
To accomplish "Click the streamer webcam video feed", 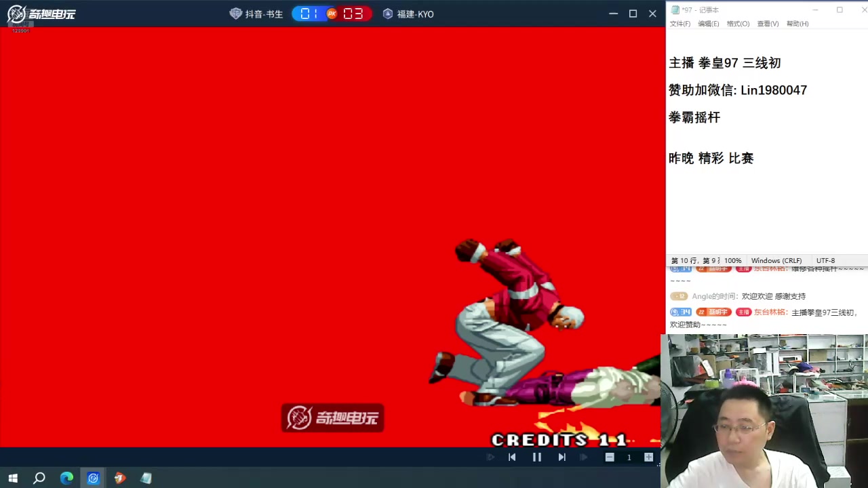I will tap(764, 411).
